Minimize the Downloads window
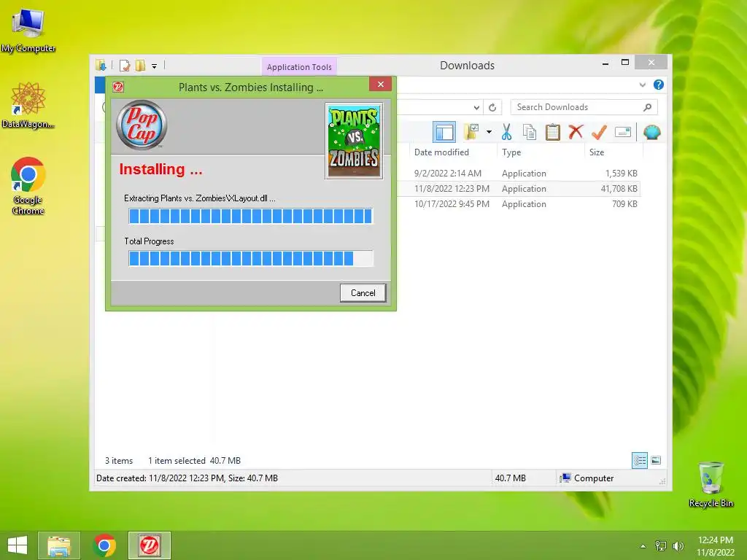This screenshot has width=747, height=560. pos(605,63)
